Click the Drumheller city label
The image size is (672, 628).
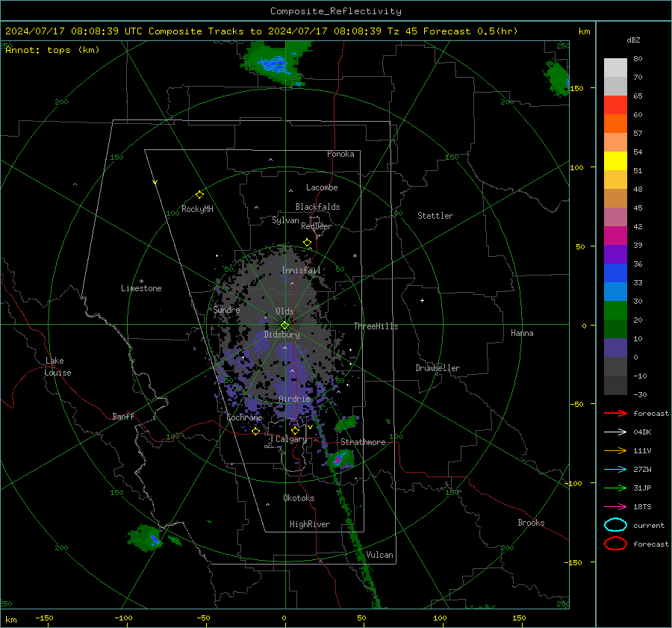pyautogui.click(x=438, y=368)
